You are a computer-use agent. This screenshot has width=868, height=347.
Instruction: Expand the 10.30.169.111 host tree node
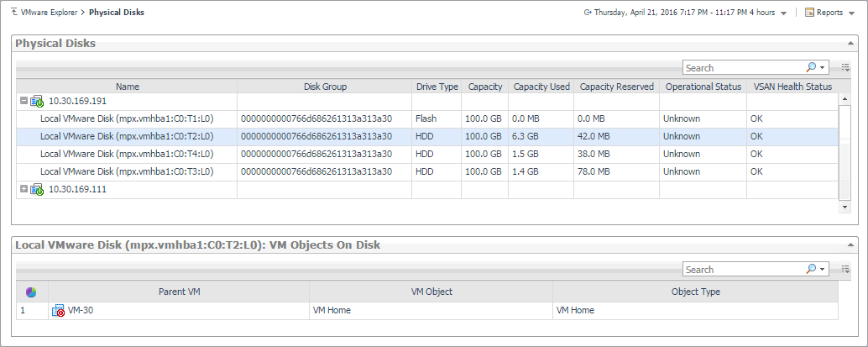pos(23,189)
